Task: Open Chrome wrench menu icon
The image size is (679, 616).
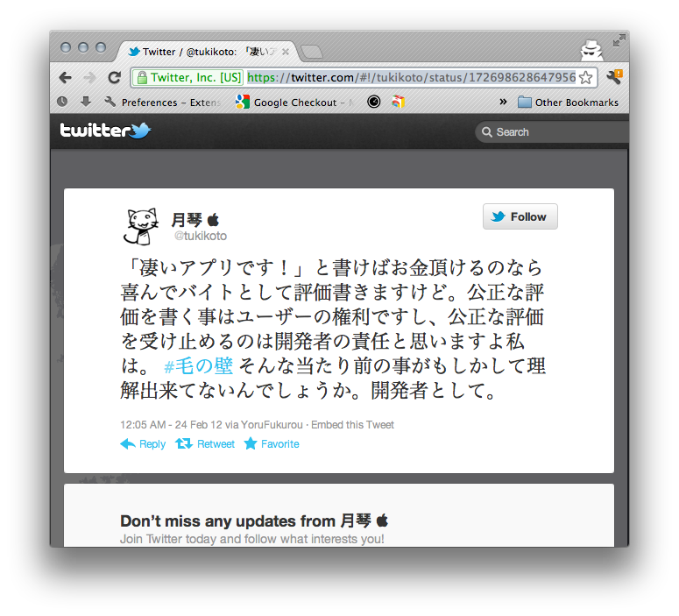Action: click(x=614, y=77)
